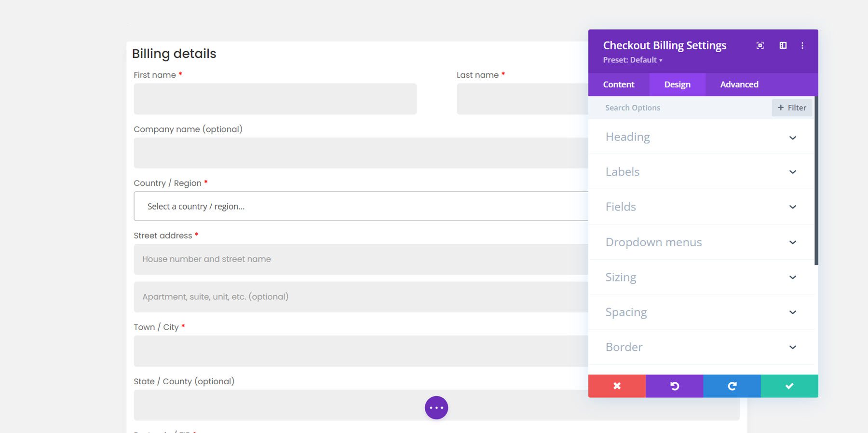The height and width of the screenshot is (433, 868).
Task: Click the Search Options field
Action: tap(680, 108)
